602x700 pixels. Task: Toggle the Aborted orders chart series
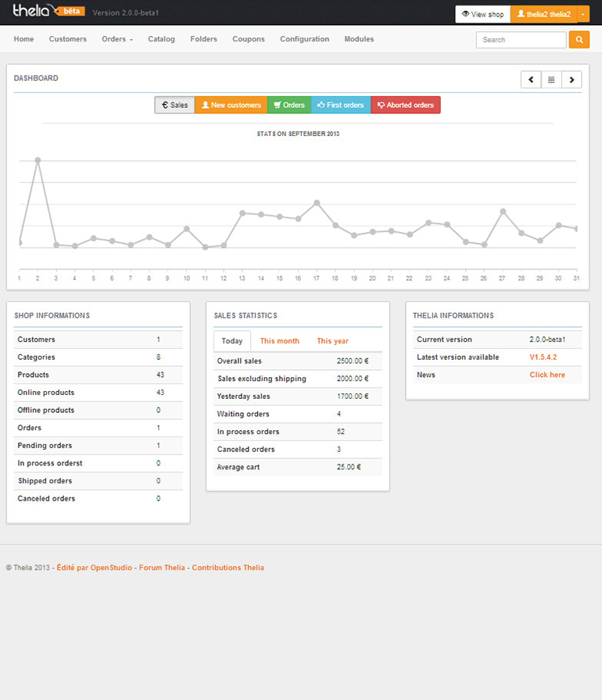[405, 105]
